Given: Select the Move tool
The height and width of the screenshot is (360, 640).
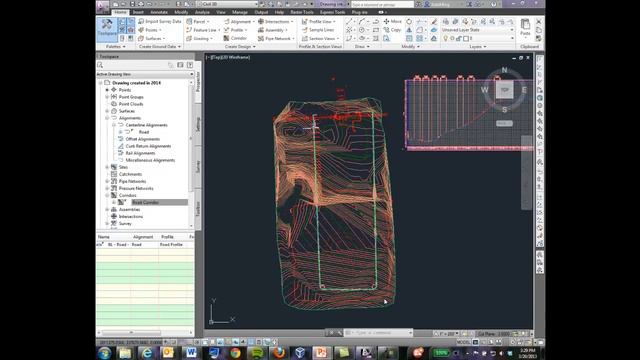Looking at the screenshot, I should (392, 21).
